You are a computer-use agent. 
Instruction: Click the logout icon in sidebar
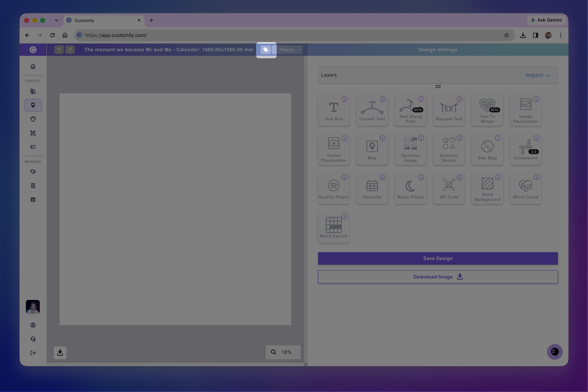33,353
